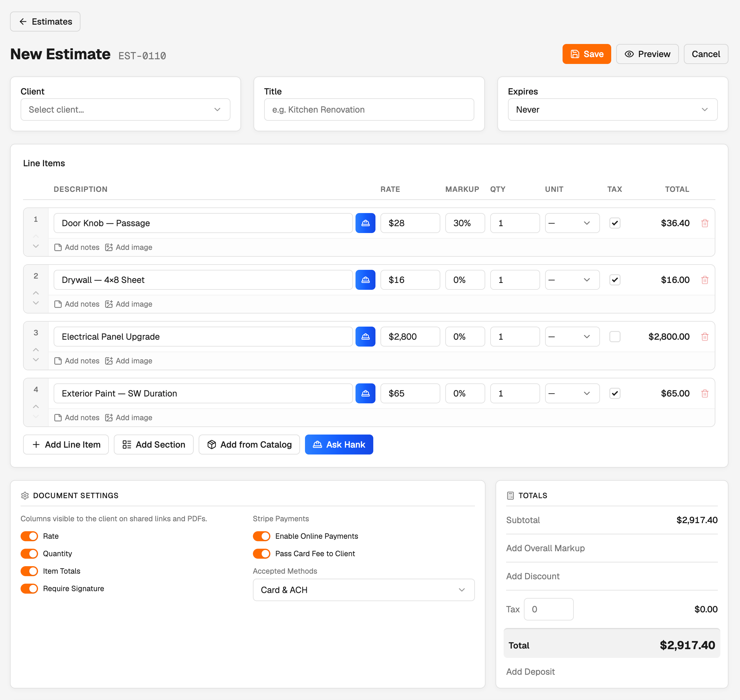Add notes to Electrical Panel Upgrade item
Screen dimensions: 740x700
(77, 361)
